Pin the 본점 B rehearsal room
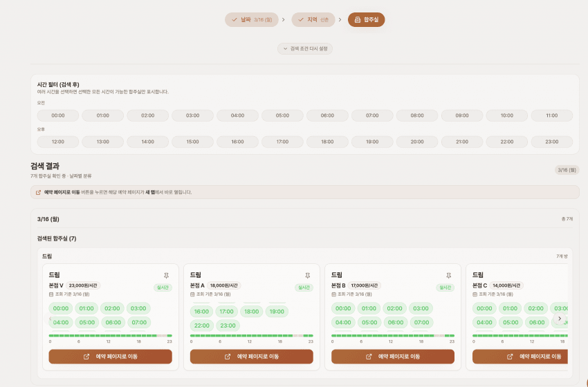The width and height of the screenshot is (588, 387). (448, 275)
